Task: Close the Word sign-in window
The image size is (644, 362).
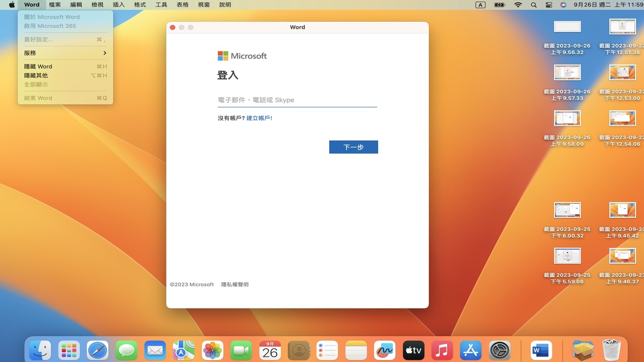Action: click(x=173, y=27)
